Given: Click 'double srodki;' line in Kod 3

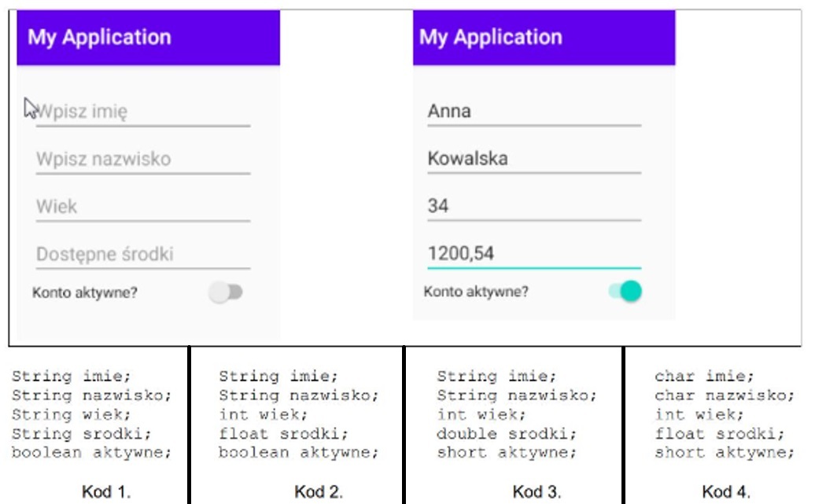Looking at the screenshot, I should (507, 433).
